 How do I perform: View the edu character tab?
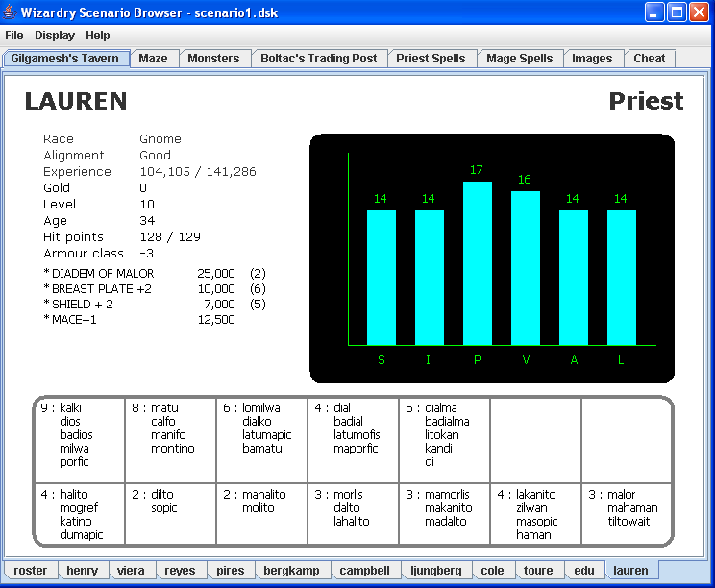584,571
